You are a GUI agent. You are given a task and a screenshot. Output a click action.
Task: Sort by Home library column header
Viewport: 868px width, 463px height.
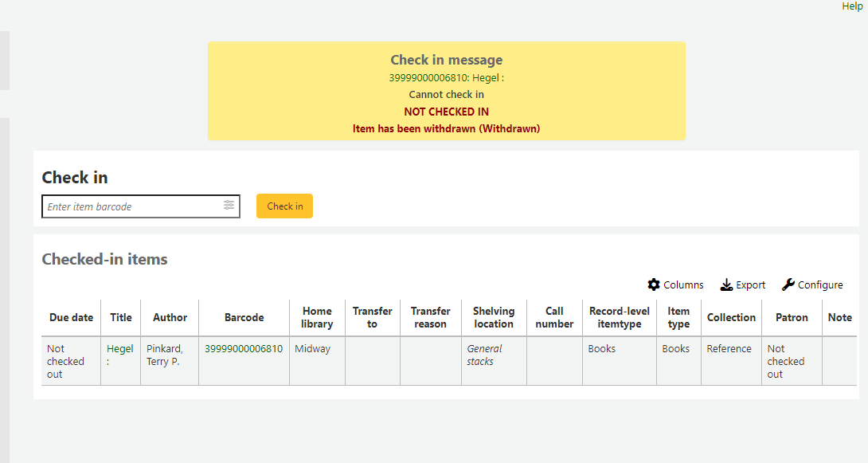317,317
